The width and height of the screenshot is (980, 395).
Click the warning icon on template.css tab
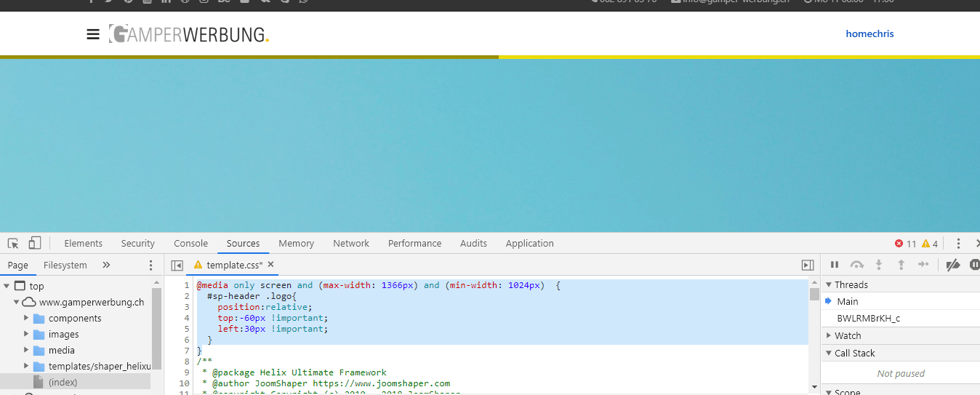tap(198, 265)
